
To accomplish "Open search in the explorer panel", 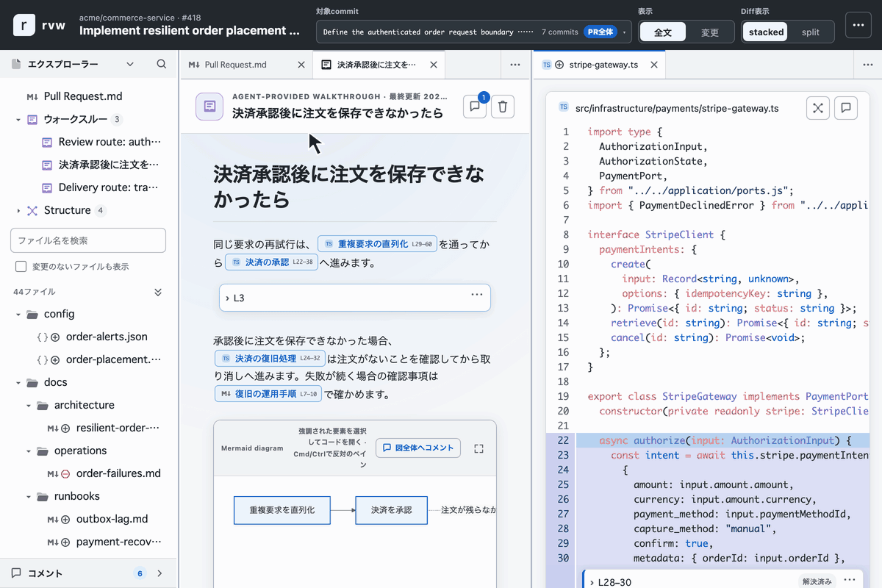I will pyautogui.click(x=162, y=64).
